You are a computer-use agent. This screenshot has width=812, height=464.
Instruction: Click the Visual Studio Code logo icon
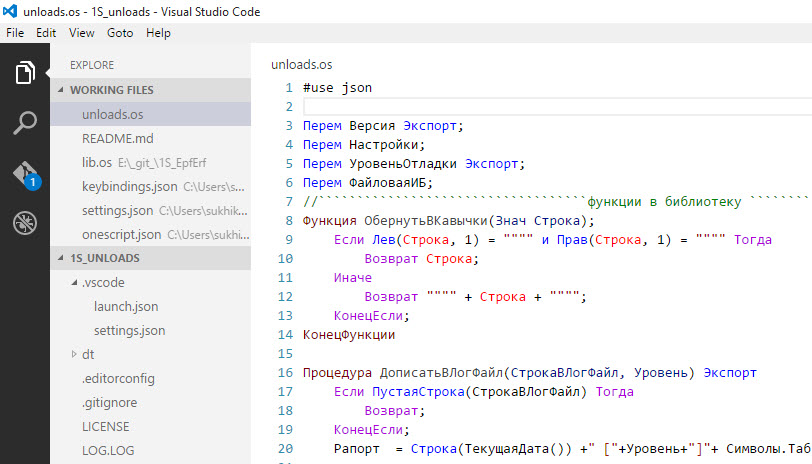10,11
